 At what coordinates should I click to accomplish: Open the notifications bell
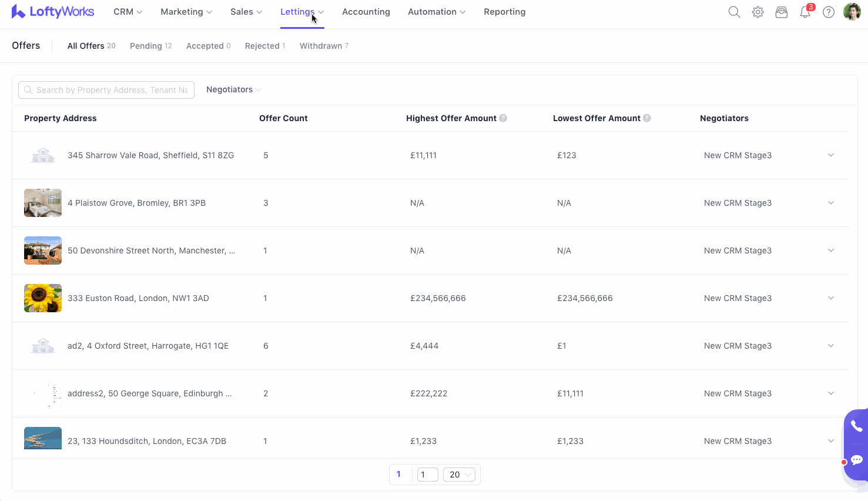pyautogui.click(x=805, y=12)
